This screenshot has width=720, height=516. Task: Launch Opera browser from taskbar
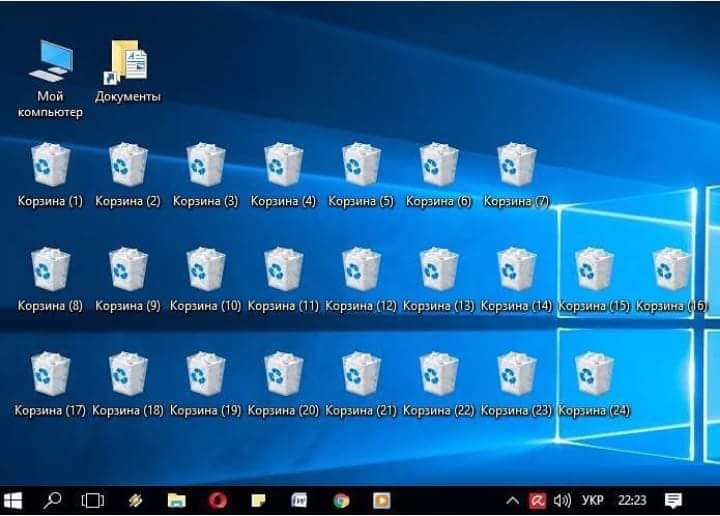pos(218,500)
